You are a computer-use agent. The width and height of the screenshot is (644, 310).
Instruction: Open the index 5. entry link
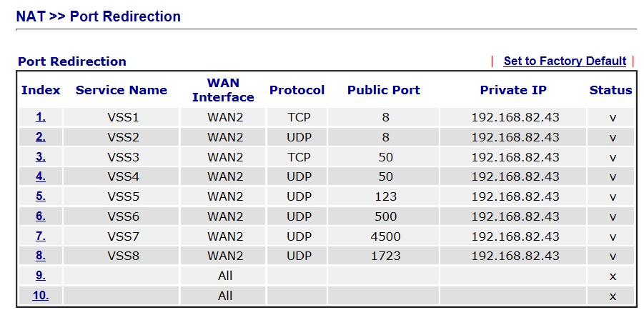tap(41, 196)
